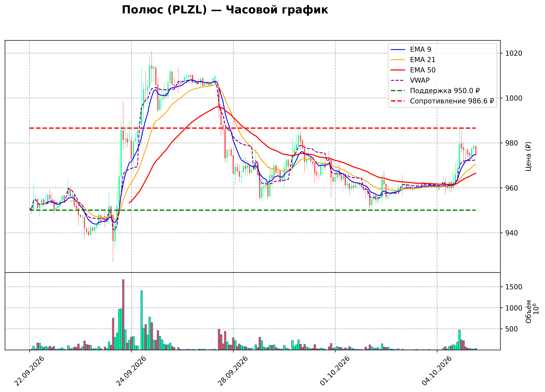
Task: Click the blue EMA 9 line sample in legend
Action: pos(398,49)
